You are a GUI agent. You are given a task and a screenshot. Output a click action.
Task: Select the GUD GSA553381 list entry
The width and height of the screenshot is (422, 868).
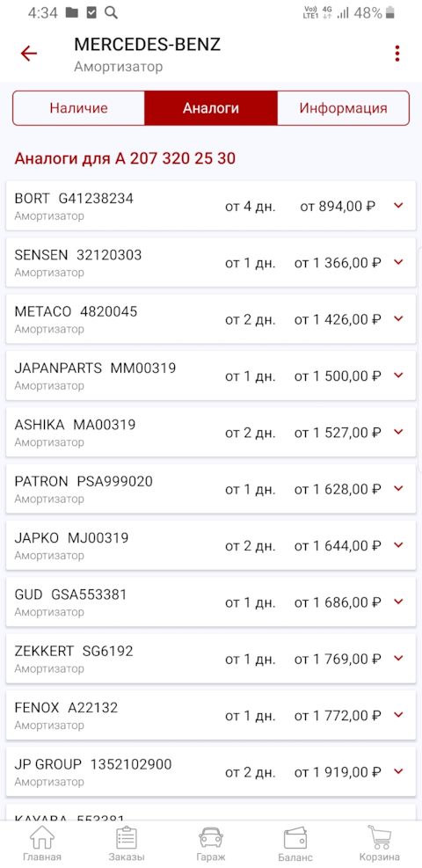click(x=211, y=602)
